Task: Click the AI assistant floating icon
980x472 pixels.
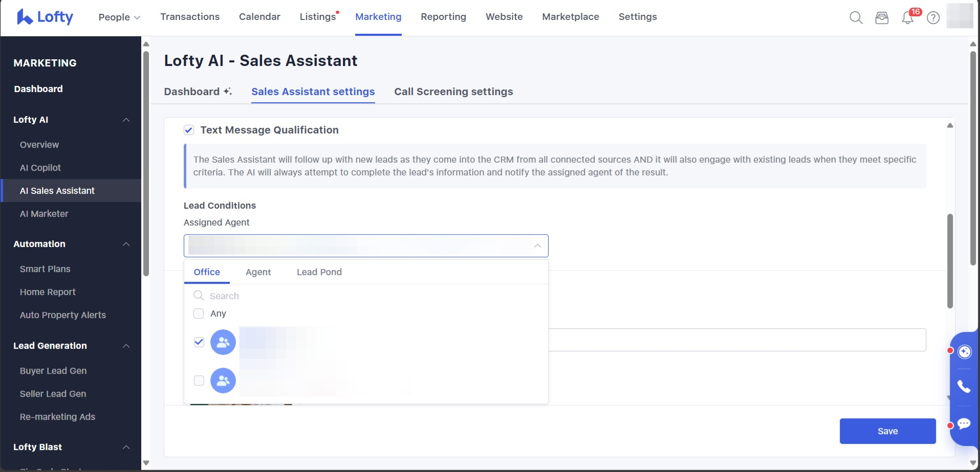Action: pyautogui.click(x=965, y=352)
